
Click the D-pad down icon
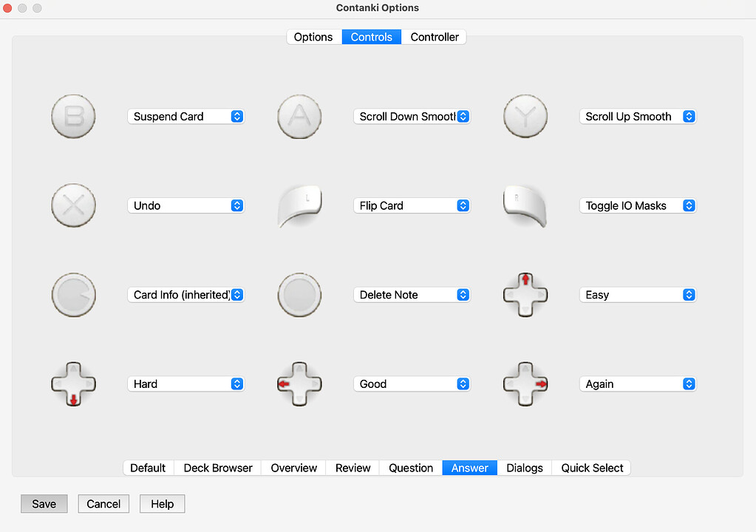pyautogui.click(x=73, y=383)
